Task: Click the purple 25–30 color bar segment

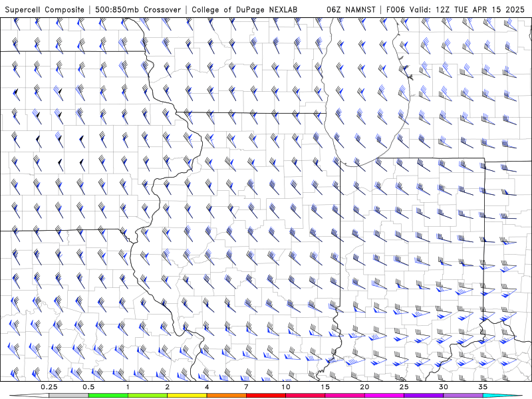Action: pyautogui.click(x=424, y=396)
